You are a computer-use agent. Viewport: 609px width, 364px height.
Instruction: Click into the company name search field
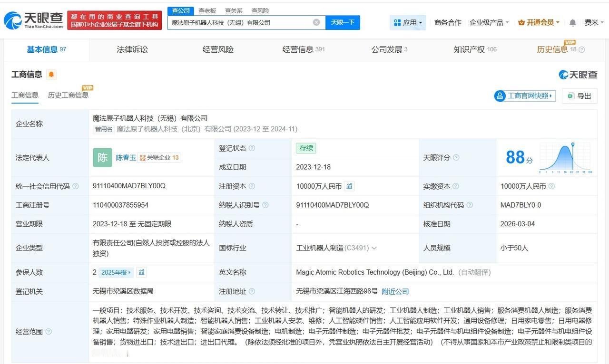point(240,22)
